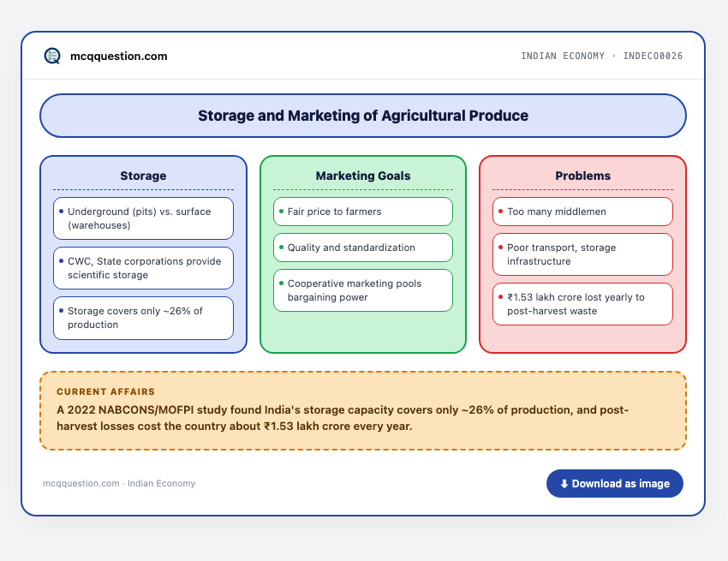This screenshot has height=561, width=728.
Task: Click the 2022 NABCONS/MOFPI study paragraph
Action: (343, 418)
